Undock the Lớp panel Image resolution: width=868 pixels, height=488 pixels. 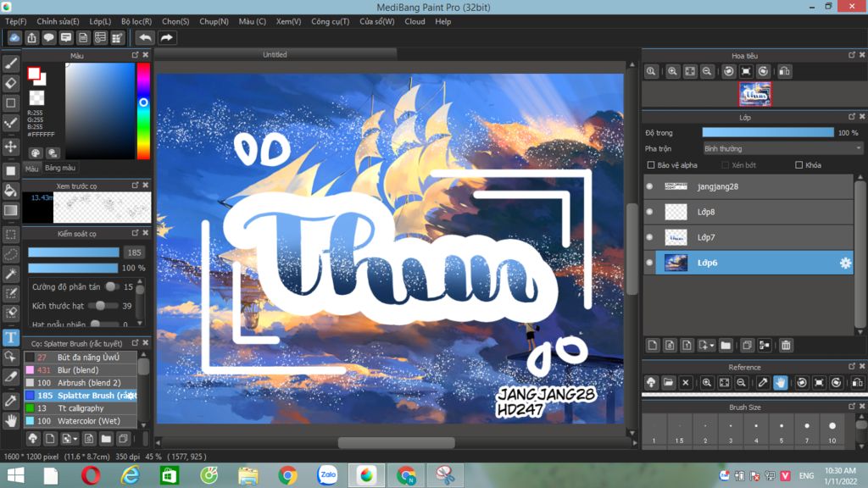point(851,117)
